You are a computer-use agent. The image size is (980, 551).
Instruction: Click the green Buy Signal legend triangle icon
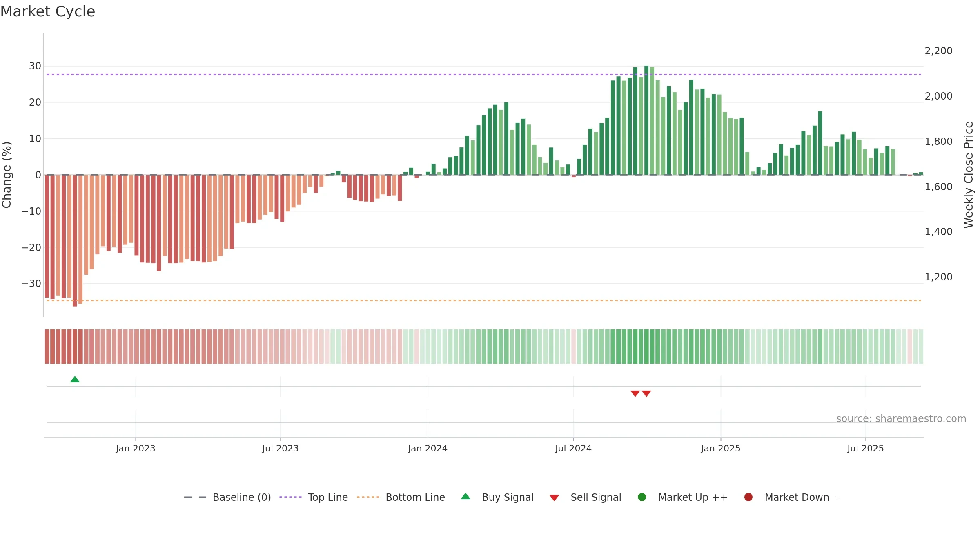(x=465, y=496)
